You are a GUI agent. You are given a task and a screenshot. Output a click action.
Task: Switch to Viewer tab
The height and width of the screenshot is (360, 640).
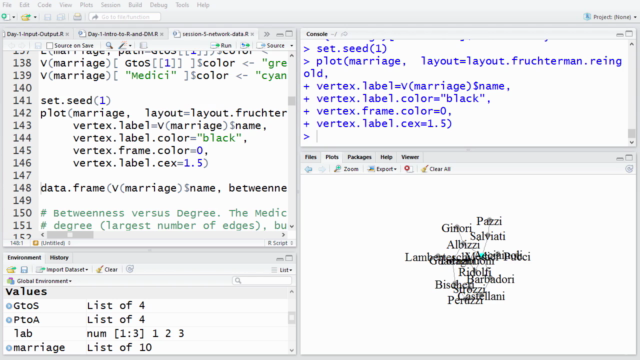click(410, 157)
